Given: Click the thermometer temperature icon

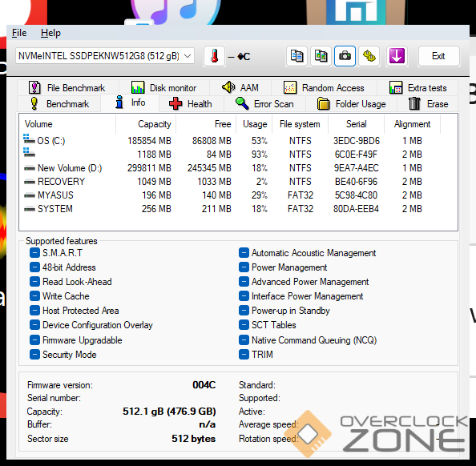Looking at the screenshot, I should 214,56.
